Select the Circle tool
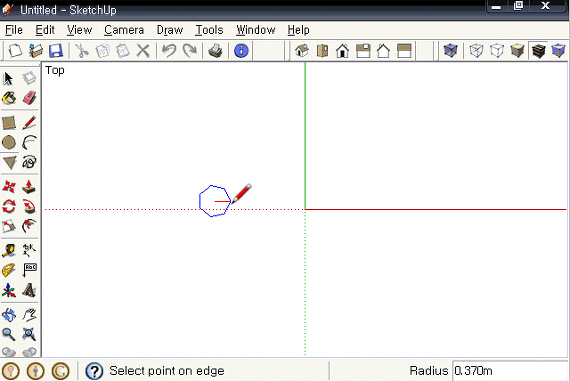Image resolution: width=570 pixels, height=381 pixels. 8,143
